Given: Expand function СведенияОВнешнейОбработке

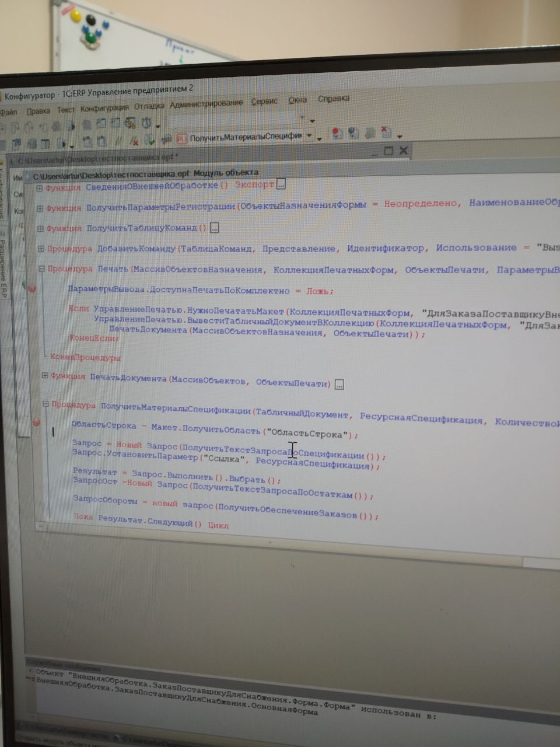Looking at the screenshot, I should (x=39, y=188).
